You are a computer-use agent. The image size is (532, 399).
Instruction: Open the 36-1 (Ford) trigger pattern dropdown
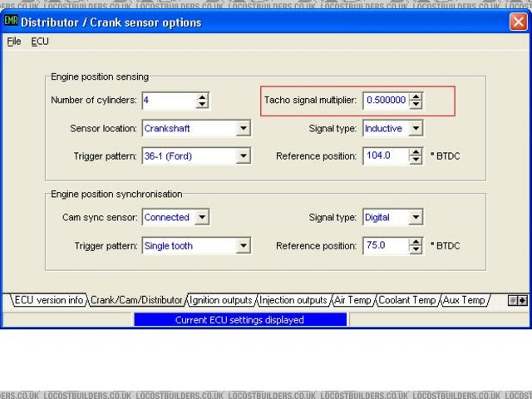click(x=243, y=155)
